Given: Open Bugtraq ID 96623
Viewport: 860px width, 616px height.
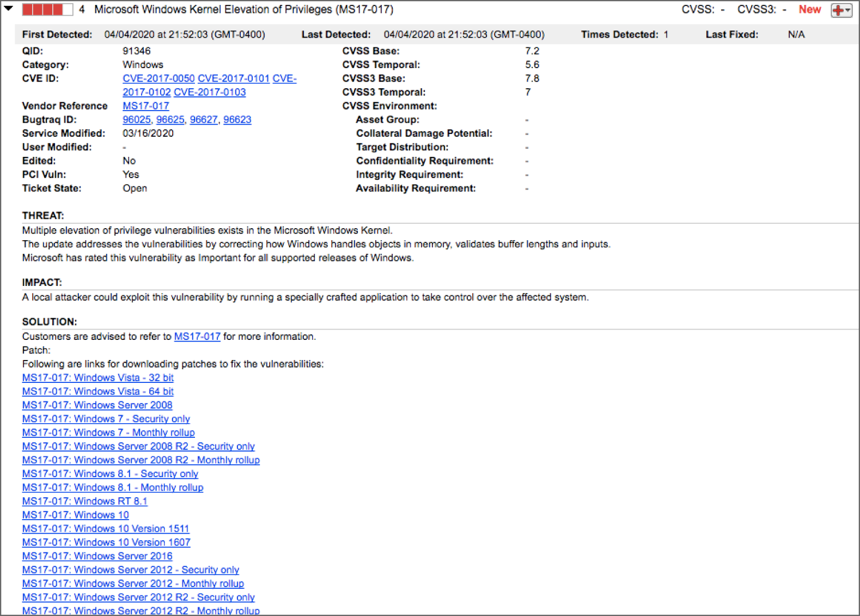Looking at the screenshot, I should click(237, 119).
